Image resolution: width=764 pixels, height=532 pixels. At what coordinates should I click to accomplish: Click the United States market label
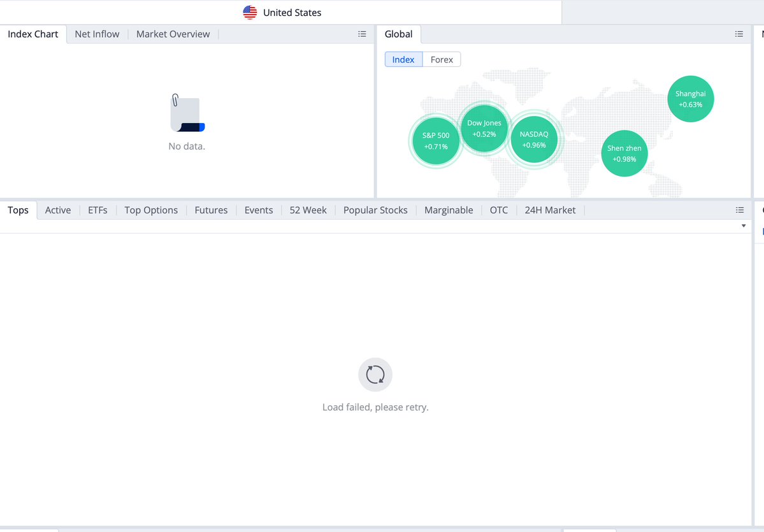point(292,13)
